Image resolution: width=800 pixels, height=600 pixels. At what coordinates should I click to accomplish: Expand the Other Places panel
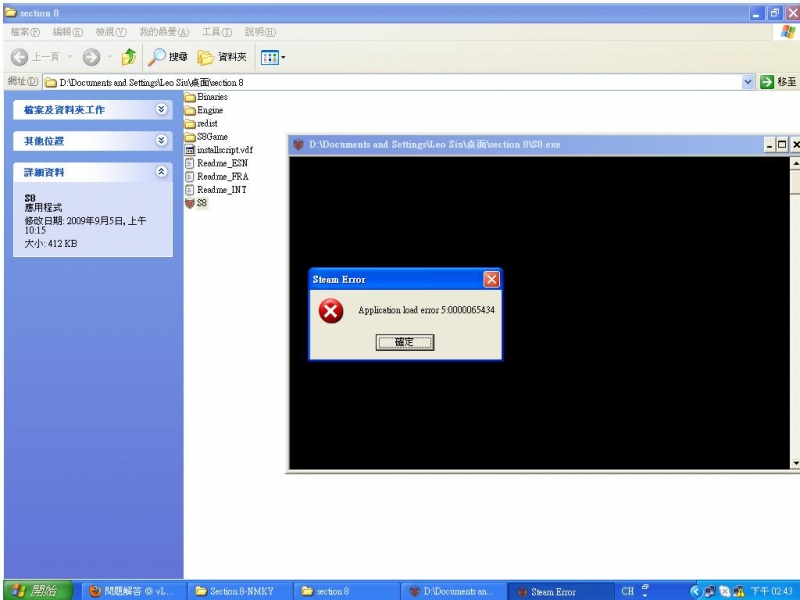162,141
